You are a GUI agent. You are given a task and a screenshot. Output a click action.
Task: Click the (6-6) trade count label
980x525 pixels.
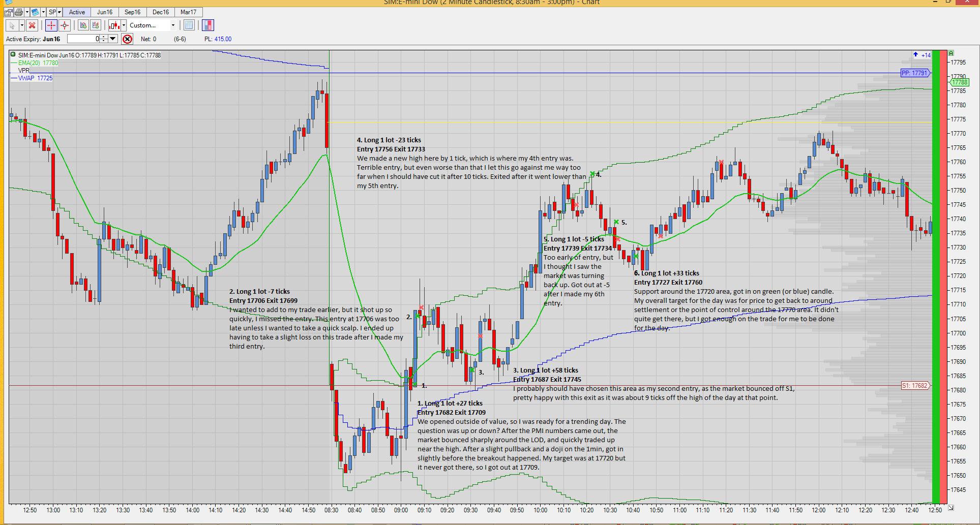click(x=180, y=39)
